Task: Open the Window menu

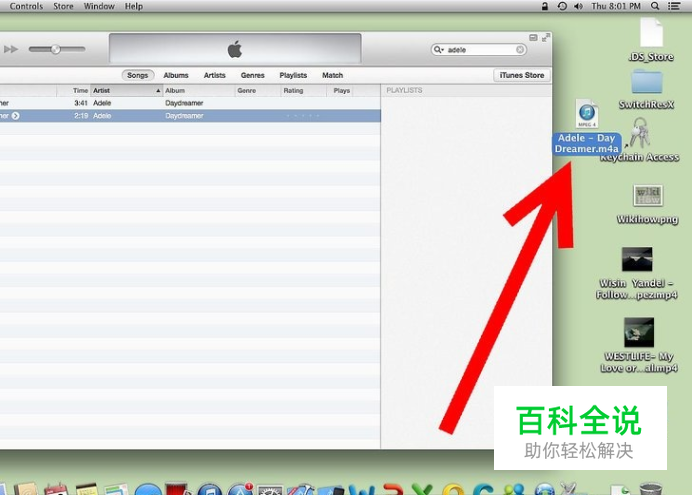Action: [99, 6]
